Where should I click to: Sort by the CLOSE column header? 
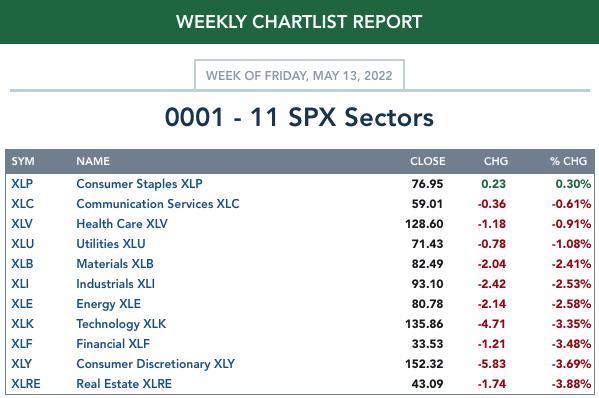coord(427,161)
